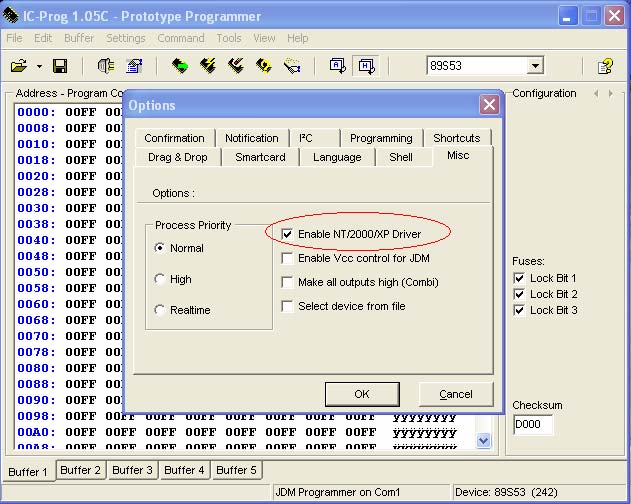Cancel the Options dialog
This screenshot has height=504, width=631.
[x=456, y=394]
